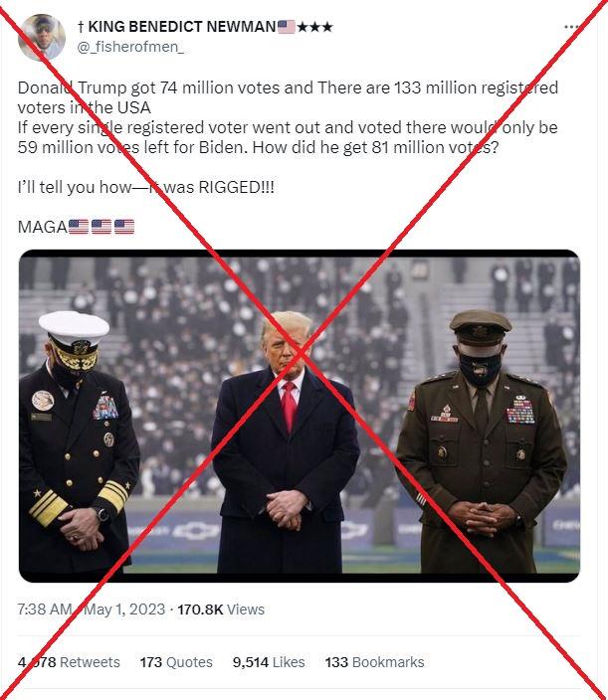
Task: Show the 9,514 Likes list
Action: point(269,662)
